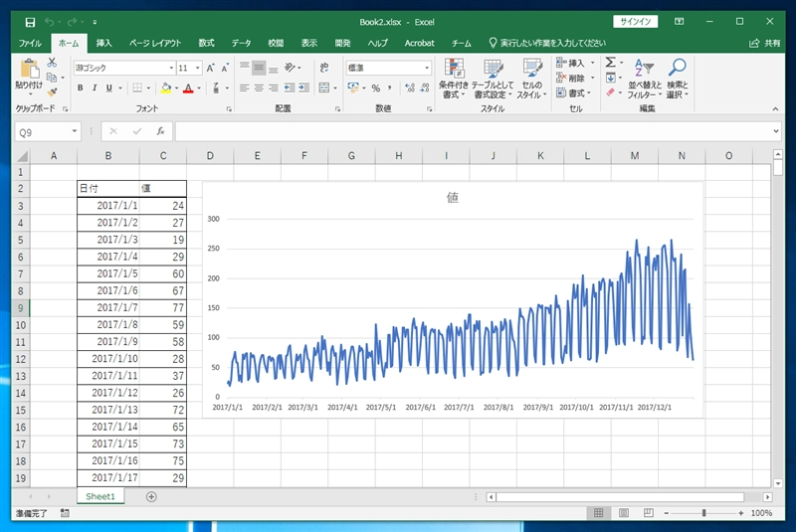
Task: Switch to the Acrobat tab
Action: coord(419,43)
